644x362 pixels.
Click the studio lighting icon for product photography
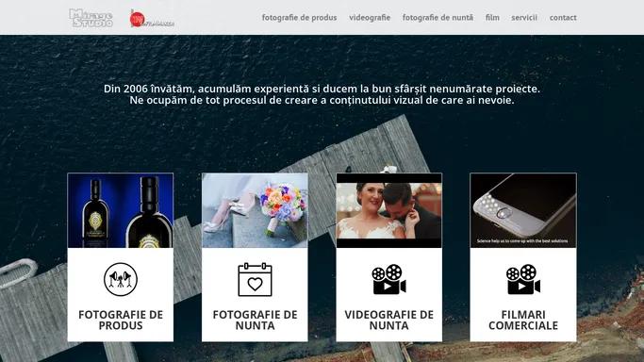tap(121, 279)
